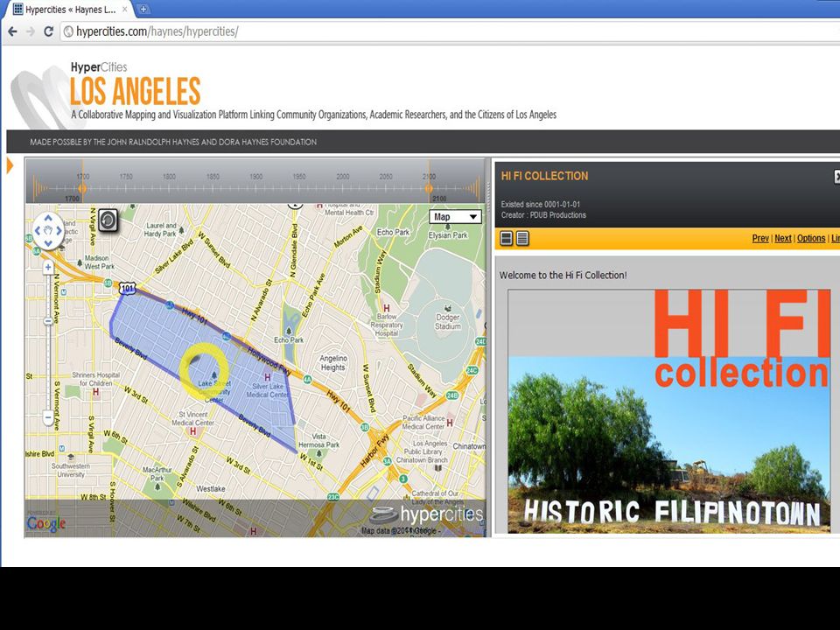
Task: Click the 2000 mark on the timeline
Action: click(x=343, y=177)
